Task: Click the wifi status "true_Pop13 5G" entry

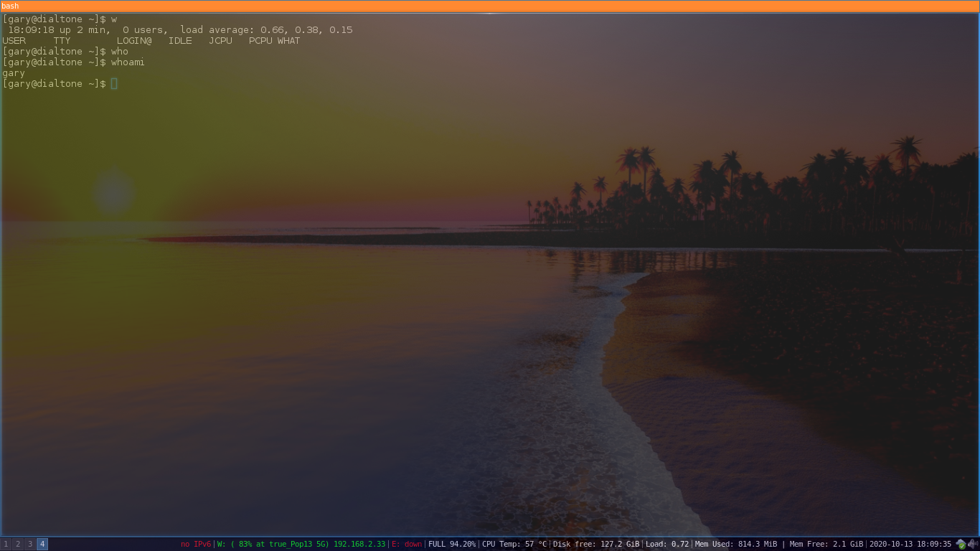Action: pyautogui.click(x=301, y=545)
